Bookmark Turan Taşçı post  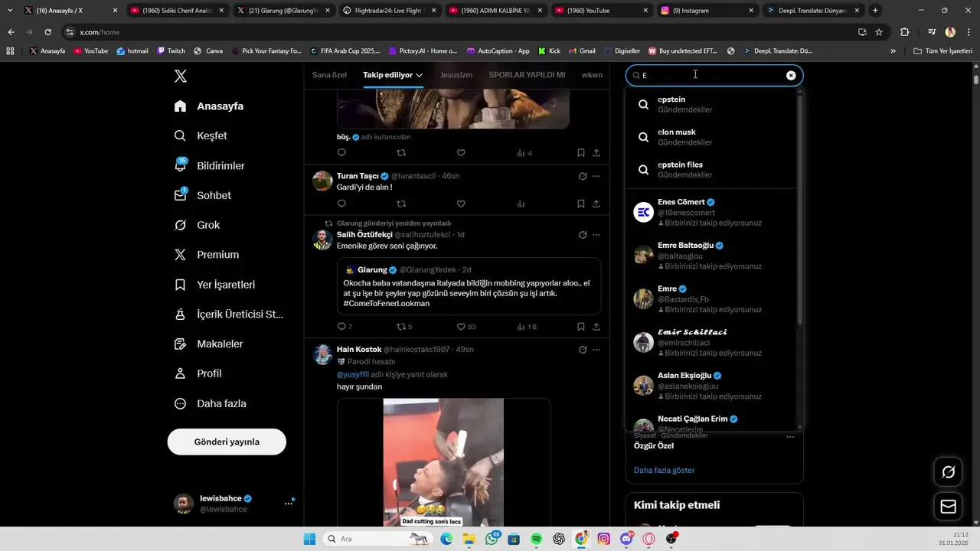pyautogui.click(x=581, y=204)
